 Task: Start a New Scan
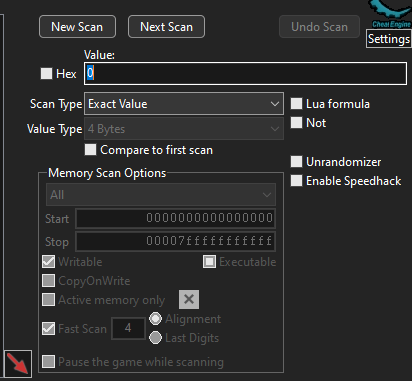[77, 27]
